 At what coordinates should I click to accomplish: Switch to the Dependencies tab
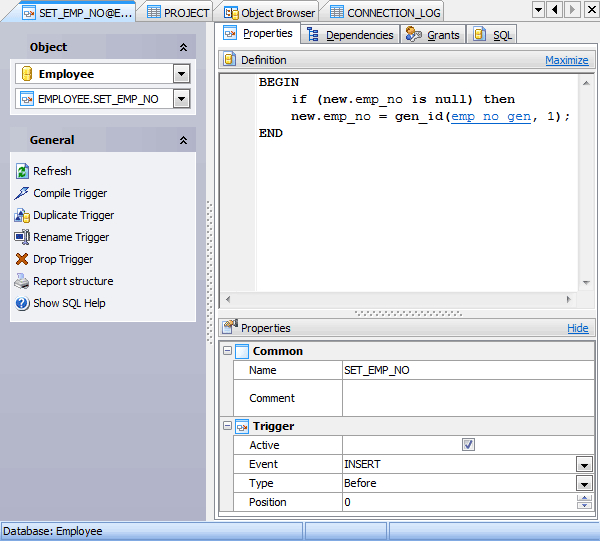350,35
